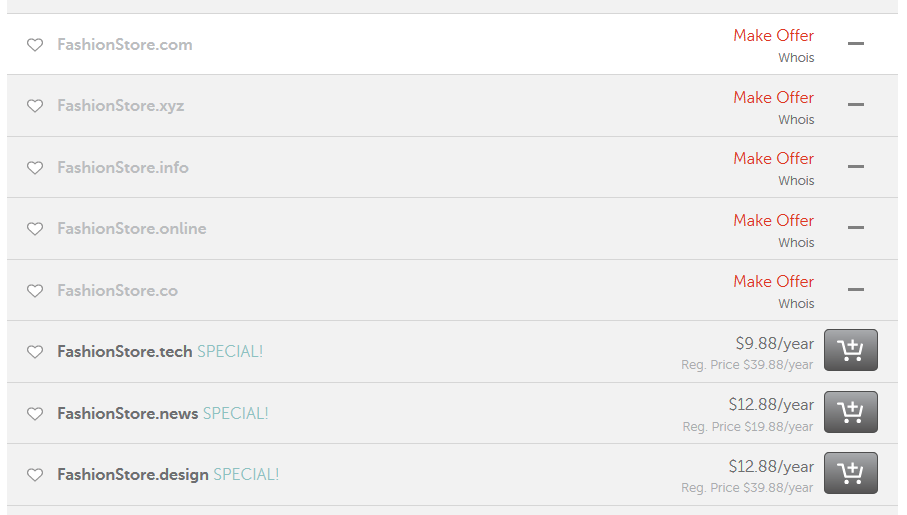Viewport: 907px width, 515px height.
Task: Add FashionStore.news to cart
Action: pyautogui.click(x=850, y=412)
